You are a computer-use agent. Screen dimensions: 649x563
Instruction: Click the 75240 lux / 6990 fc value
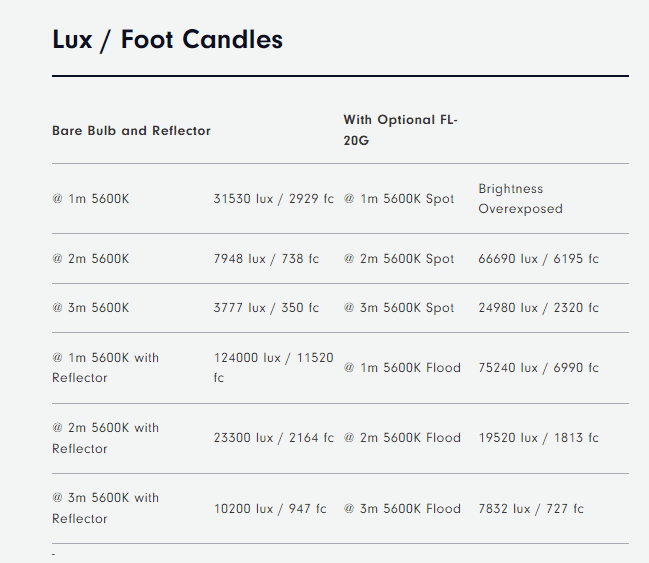pos(538,368)
